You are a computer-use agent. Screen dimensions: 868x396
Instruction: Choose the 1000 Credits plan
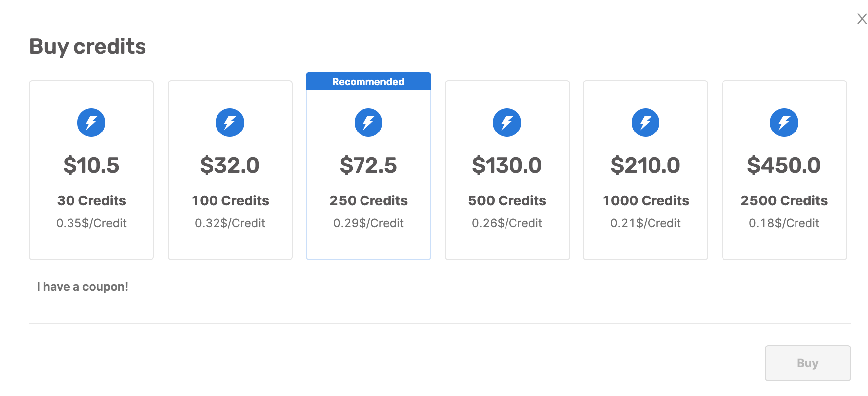646,170
